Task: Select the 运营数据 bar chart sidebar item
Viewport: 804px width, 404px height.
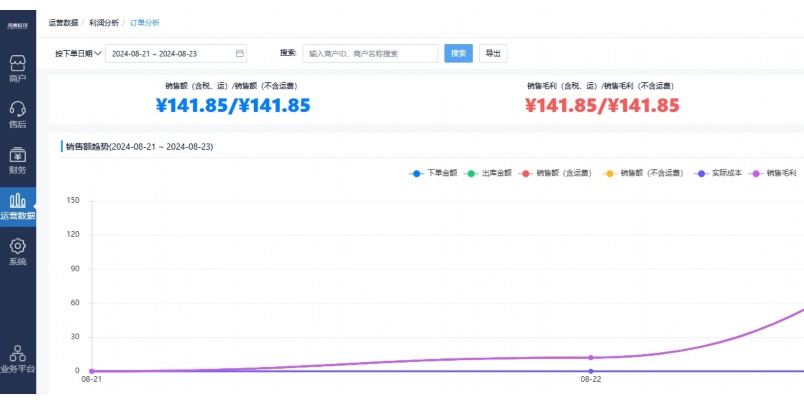Action: click(18, 207)
